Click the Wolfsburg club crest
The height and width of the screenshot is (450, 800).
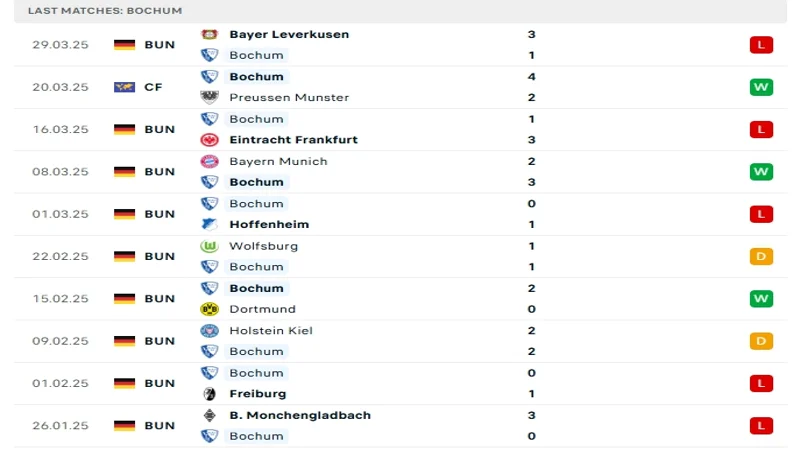(209, 246)
